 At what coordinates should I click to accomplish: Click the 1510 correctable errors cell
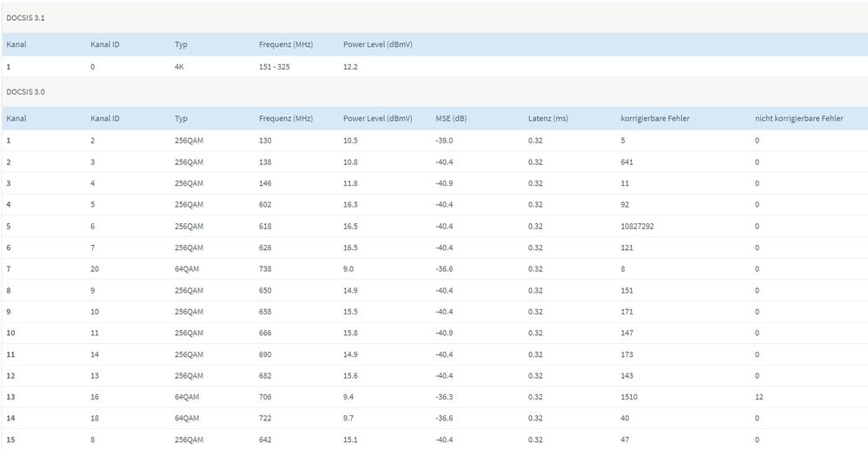[x=630, y=397]
